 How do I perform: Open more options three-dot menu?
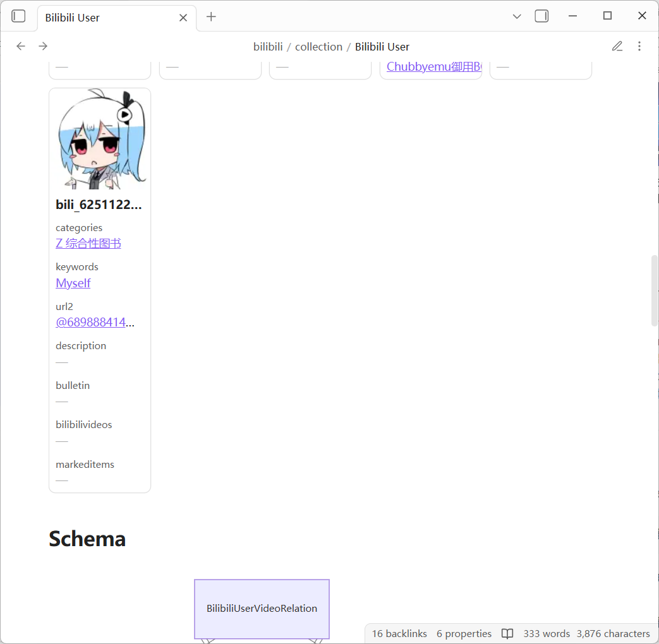(639, 46)
